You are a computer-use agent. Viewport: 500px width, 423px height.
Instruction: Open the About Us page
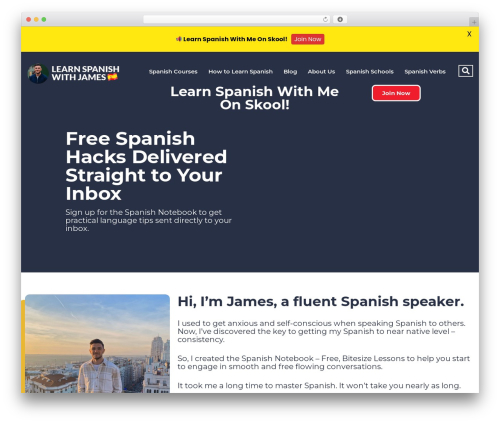point(321,72)
